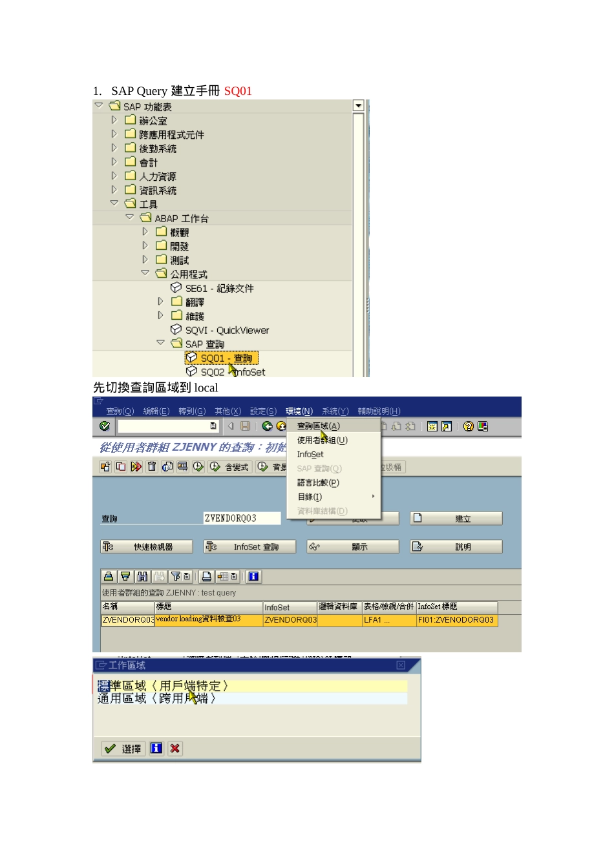This screenshot has height=868, width=614.
Task: Click the Generate shortcut icon
Action: tap(446, 426)
